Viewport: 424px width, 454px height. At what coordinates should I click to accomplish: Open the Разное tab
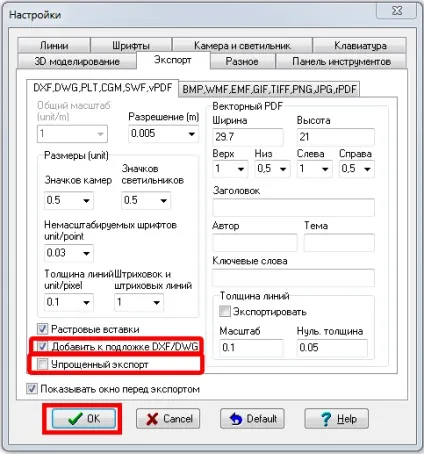(242, 61)
